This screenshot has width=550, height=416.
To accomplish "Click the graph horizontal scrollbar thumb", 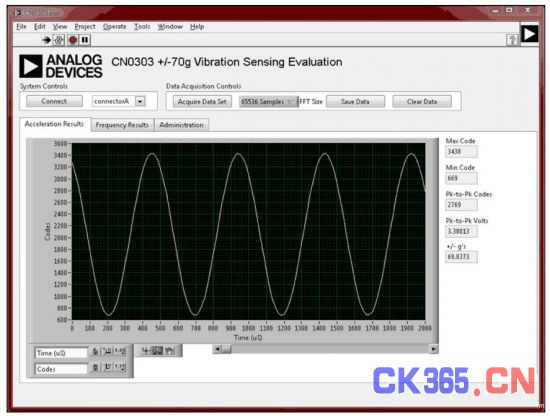I will coord(226,349).
